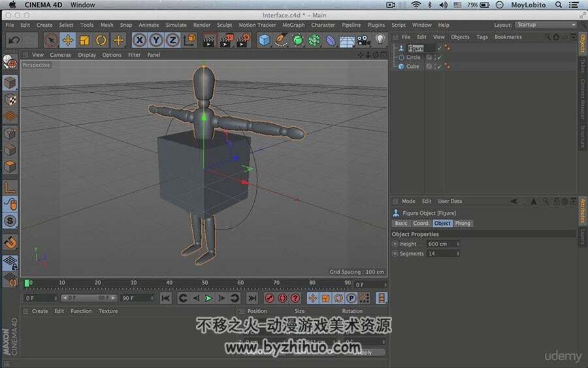This screenshot has height=368, width=588.
Task: Click the timeline preview range slider
Action: 89,298
